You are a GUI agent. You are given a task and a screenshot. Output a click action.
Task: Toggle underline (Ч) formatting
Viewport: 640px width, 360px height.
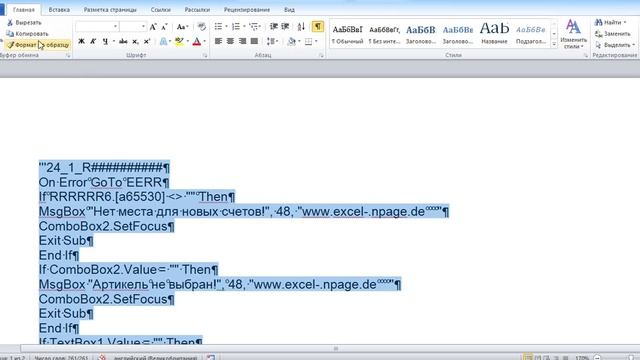[x=105, y=41]
